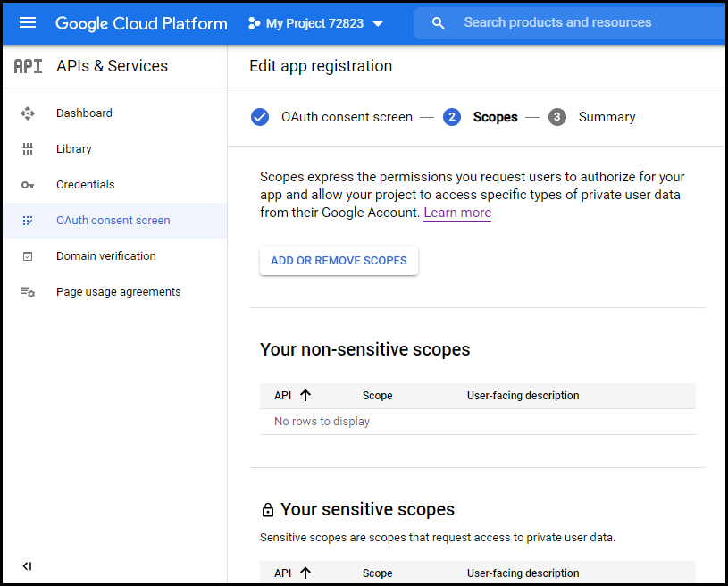Click User-facing description header in non-sensitive table
The height and width of the screenshot is (586, 728).
click(x=523, y=396)
